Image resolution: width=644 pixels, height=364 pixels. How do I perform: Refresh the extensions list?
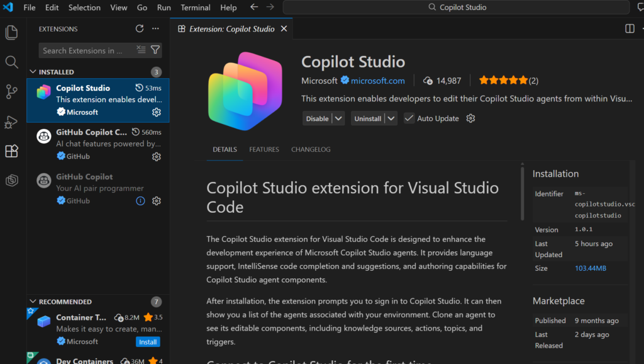coord(140,29)
